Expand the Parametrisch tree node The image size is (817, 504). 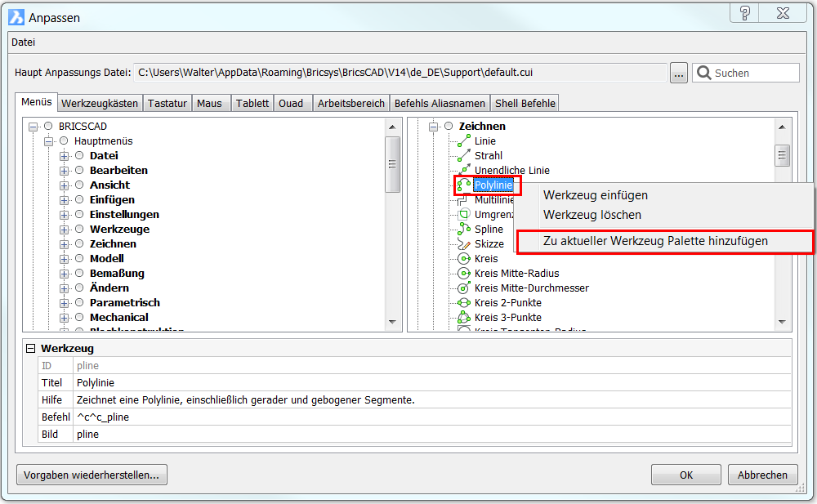coord(64,303)
